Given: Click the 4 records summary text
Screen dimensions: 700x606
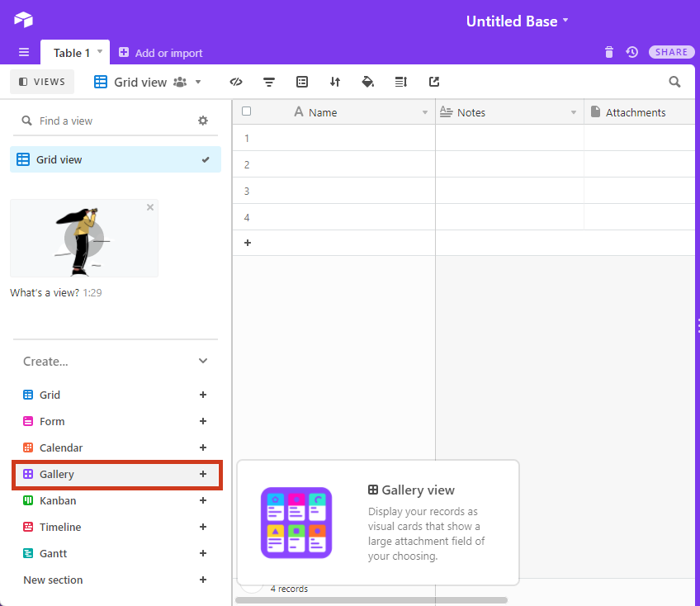Looking at the screenshot, I should [289, 589].
